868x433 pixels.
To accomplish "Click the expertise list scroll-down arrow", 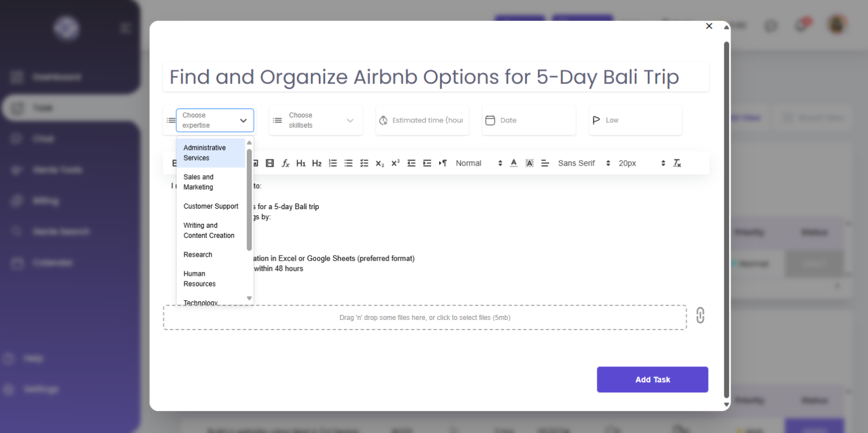I will click(x=249, y=298).
